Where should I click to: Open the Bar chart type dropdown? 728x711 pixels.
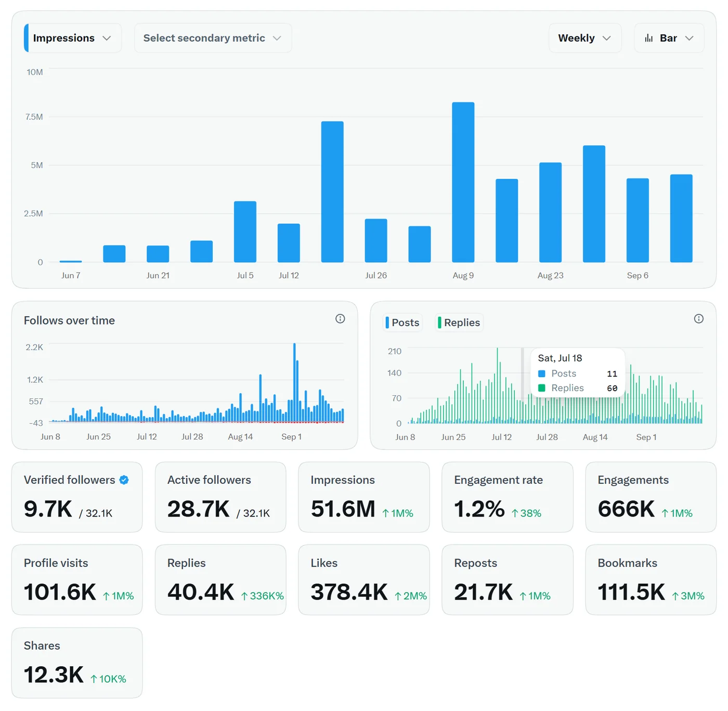669,38
